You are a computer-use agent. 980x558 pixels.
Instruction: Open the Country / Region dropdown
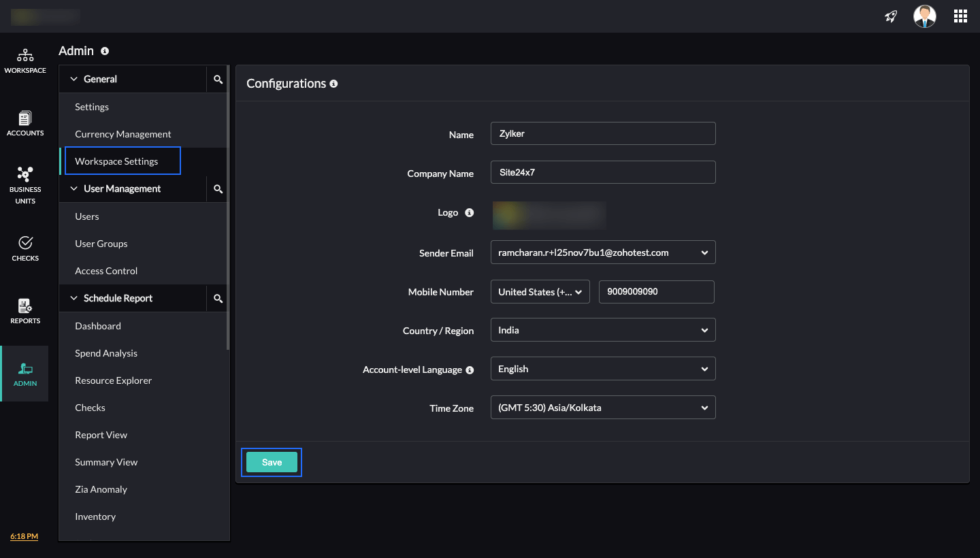tap(602, 330)
